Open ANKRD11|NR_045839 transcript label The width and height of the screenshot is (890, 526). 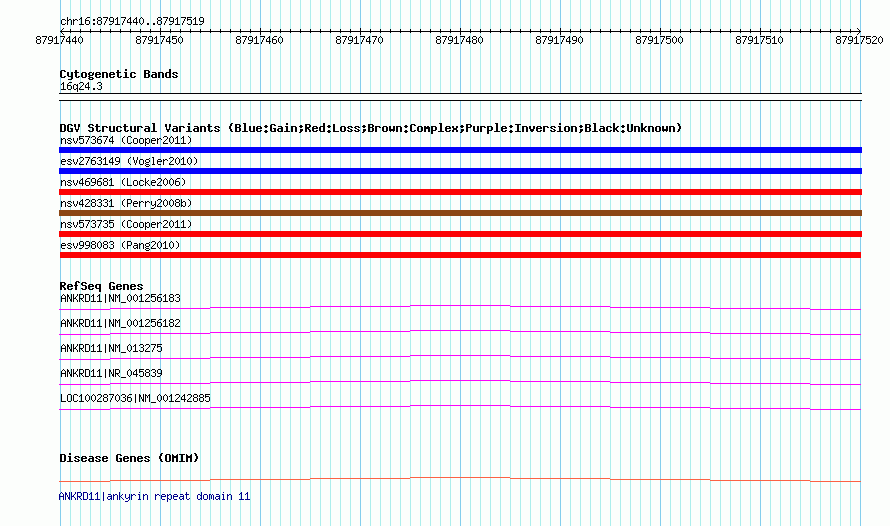111,373
